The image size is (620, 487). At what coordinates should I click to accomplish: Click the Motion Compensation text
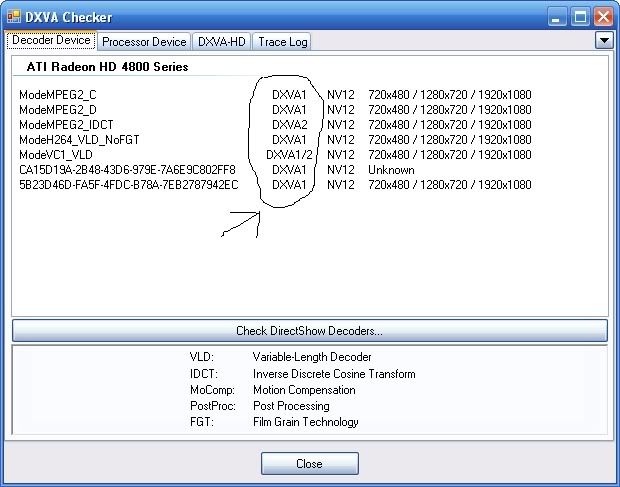pos(304,390)
